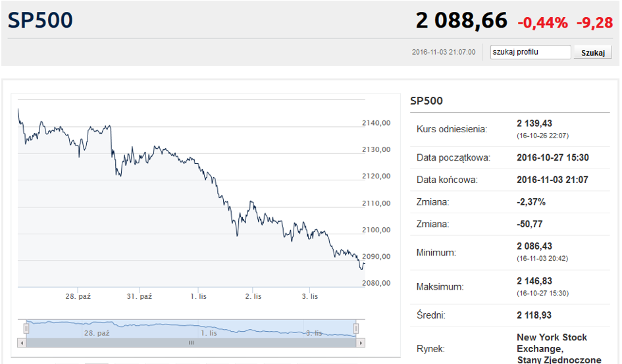Click the '31. paź' date tick on the chart axis
The height and width of the screenshot is (364, 622).
click(140, 296)
